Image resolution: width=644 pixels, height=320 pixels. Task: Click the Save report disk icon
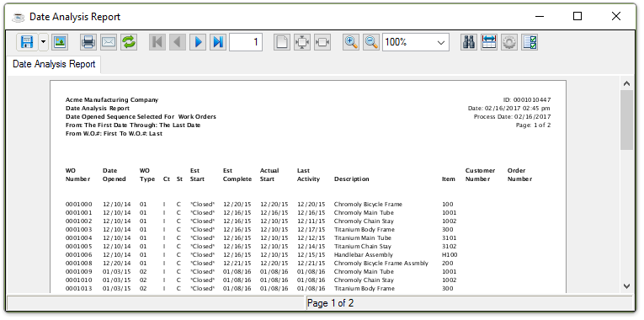[x=27, y=42]
